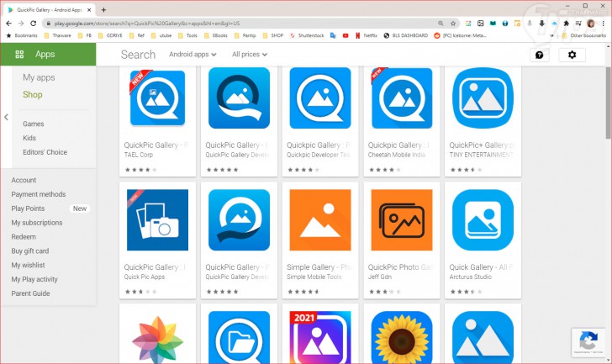The width and height of the screenshot is (612, 364).
Task: Open Games category
Action: (x=33, y=124)
